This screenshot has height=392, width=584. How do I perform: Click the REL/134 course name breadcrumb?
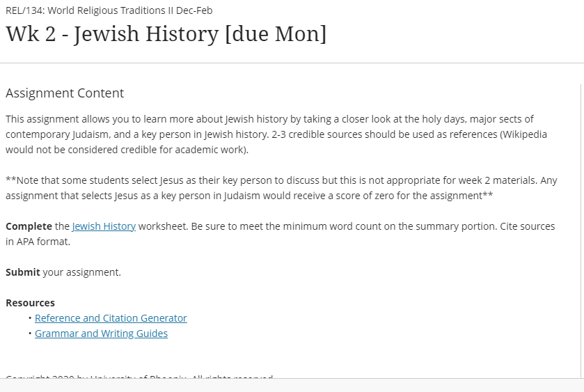pyautogui.click(x=109, y=10)
